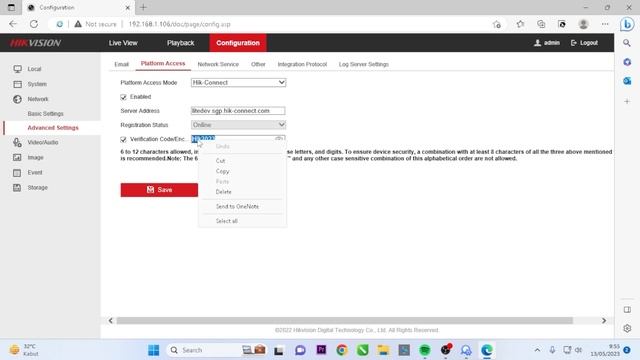Open the browser Settings and more menu

coord(605,24)
